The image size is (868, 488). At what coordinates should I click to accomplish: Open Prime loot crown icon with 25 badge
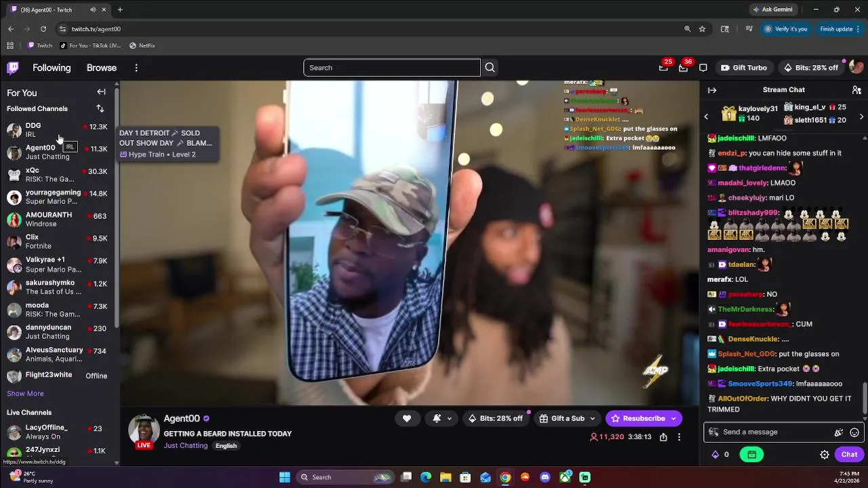[663, 68]
